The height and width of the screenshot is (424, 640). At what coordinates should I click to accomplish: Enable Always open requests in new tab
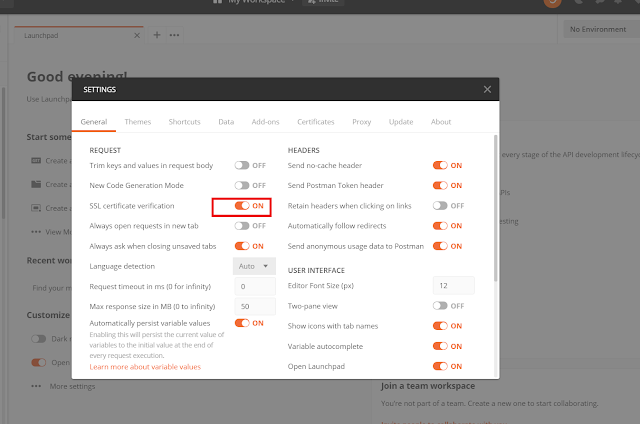click(242, 226)
